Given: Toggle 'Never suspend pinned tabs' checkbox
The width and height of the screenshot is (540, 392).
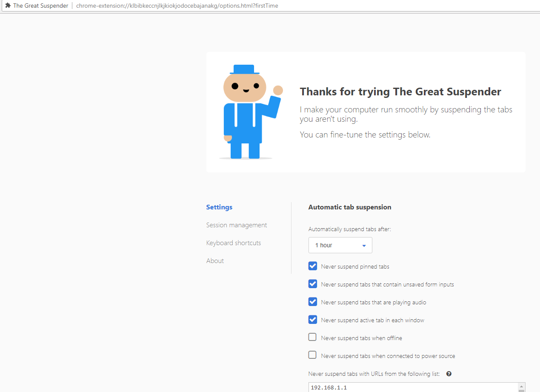Looking at the screenshot, I should tap(313, 266).
